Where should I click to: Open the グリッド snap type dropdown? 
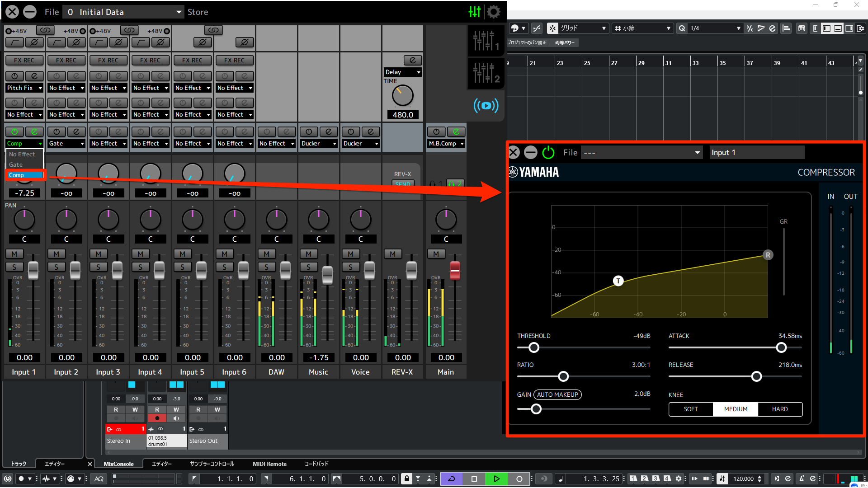pyautogui.click(x=583, y=28)
